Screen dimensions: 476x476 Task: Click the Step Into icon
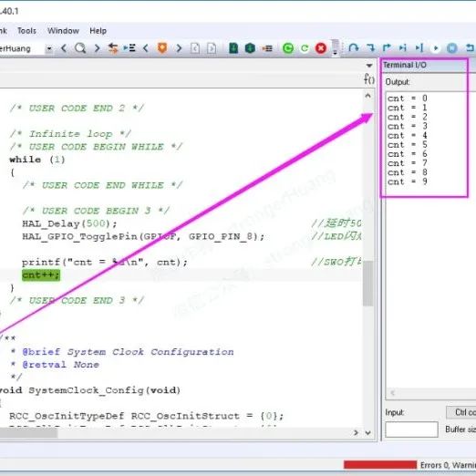pyautogui.click(x=370, y=48)
